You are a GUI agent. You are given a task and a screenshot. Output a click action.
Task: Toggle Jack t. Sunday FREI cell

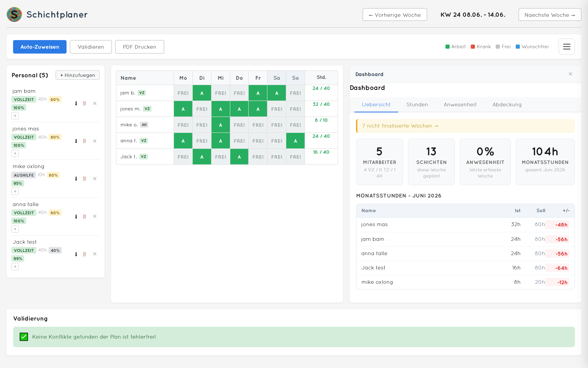(x=295, y=157)
